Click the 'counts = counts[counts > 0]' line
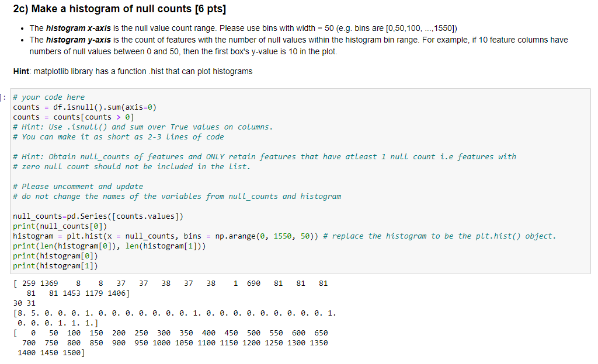Screen dimensions: 598x364 tap(76, 117)
